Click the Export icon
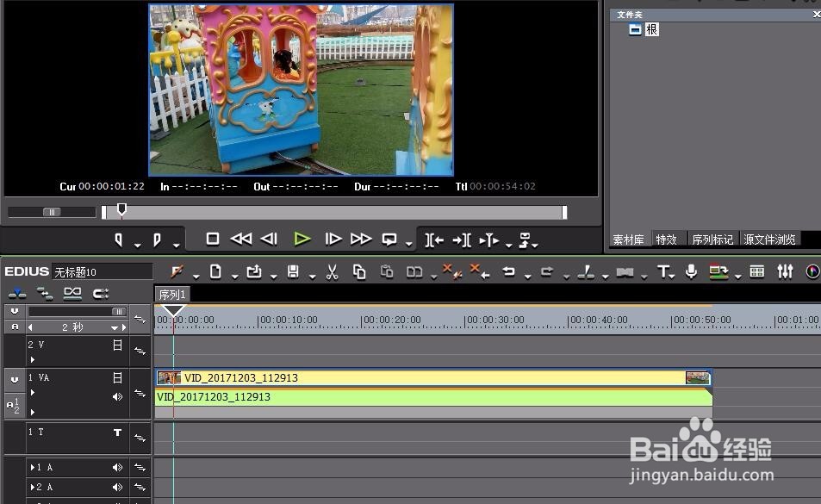The width and height of the screenshot is (821, 504). pyautogui.click(x=718, y=271)
